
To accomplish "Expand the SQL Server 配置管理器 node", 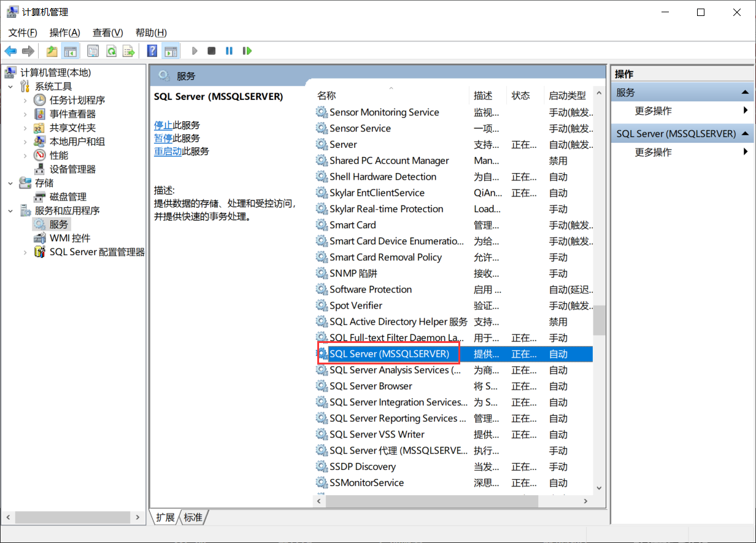I will click(25, 252).
